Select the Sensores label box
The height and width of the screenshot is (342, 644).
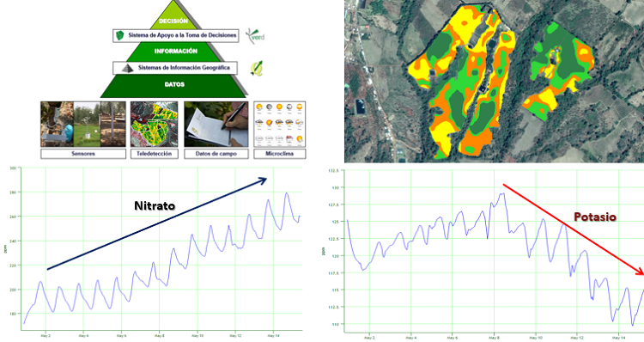coord(83,154)
